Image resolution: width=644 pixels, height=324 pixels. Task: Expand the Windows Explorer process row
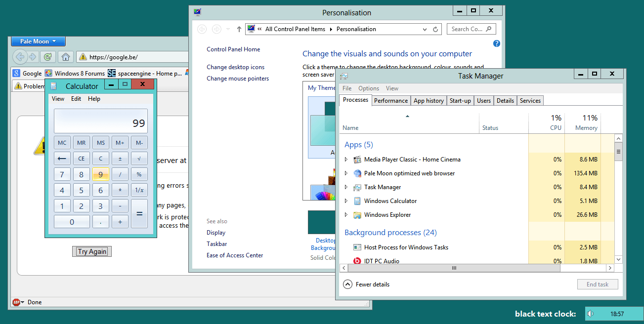click(x=346, y=215)
